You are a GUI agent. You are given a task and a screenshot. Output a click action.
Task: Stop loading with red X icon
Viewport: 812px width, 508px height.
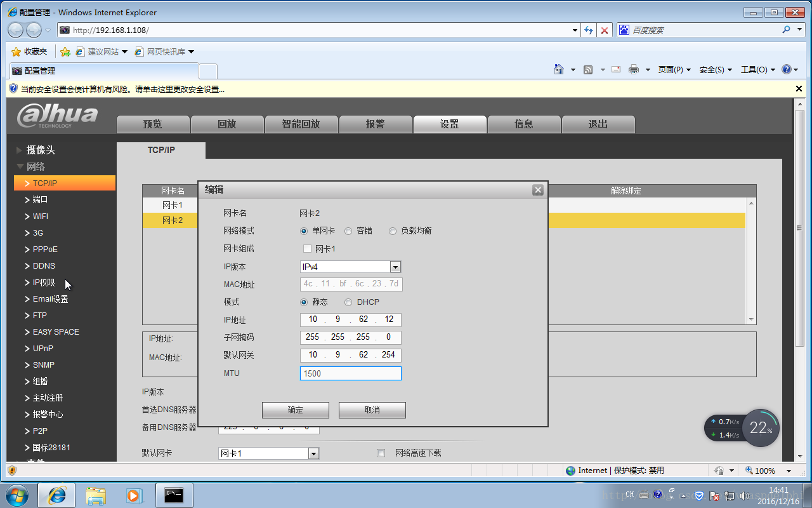tap(605, 30)
